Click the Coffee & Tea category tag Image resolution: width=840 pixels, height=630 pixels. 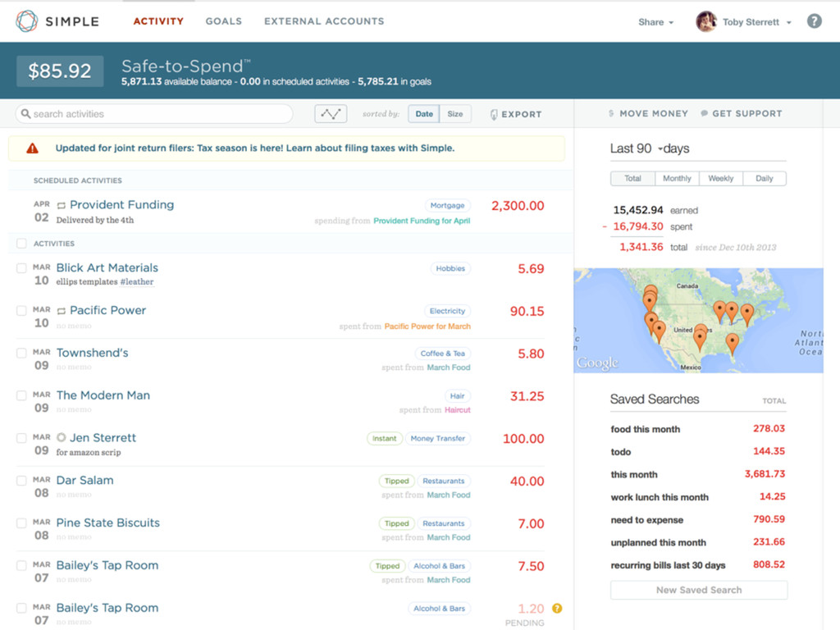[442, 353]
